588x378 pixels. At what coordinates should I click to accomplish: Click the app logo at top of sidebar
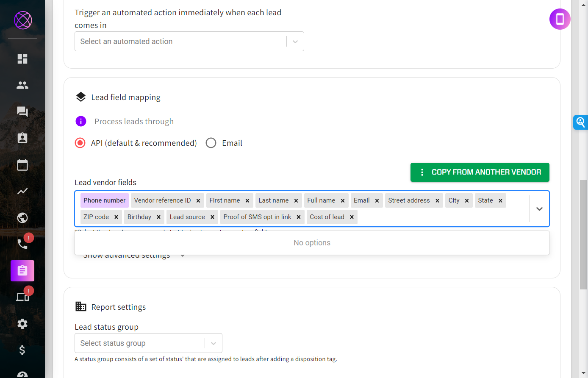(23, 20)
